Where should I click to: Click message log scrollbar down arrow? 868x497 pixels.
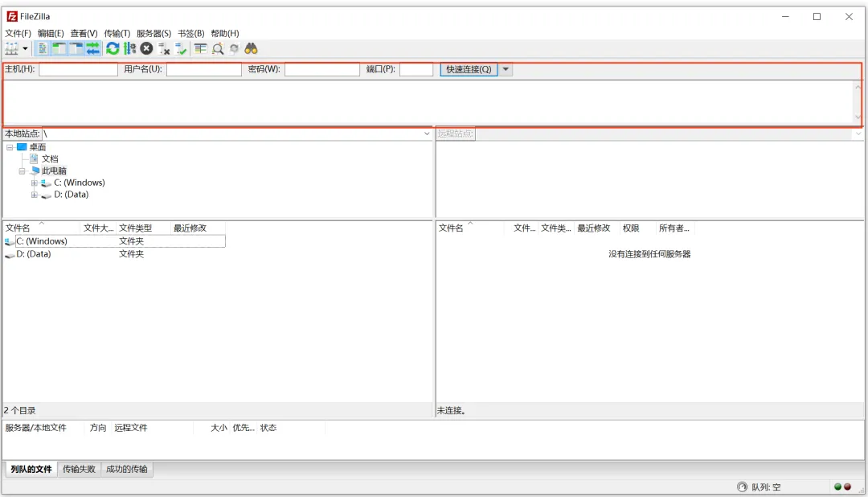(x=858, y=117)
